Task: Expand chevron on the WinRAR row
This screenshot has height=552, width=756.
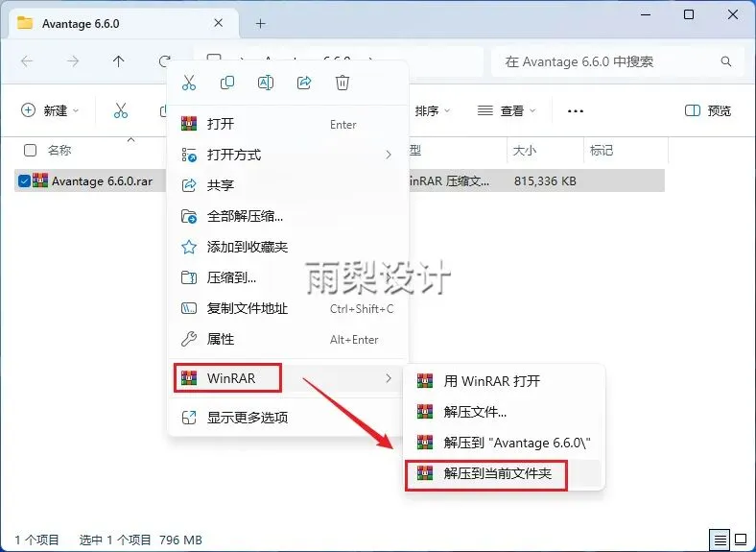Action: (389, 378)
